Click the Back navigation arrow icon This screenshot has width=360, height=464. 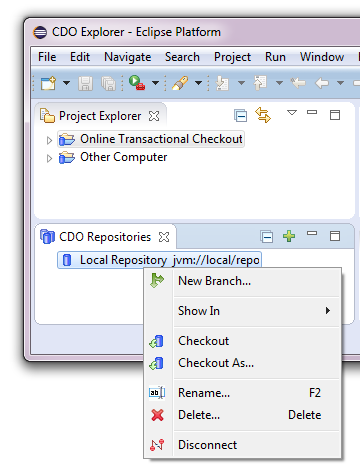point(322,83)
